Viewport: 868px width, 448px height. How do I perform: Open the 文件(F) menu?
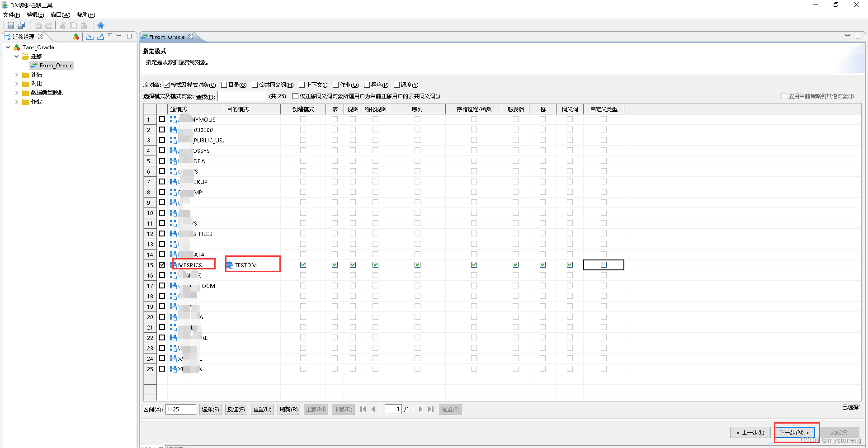point(11,14)
